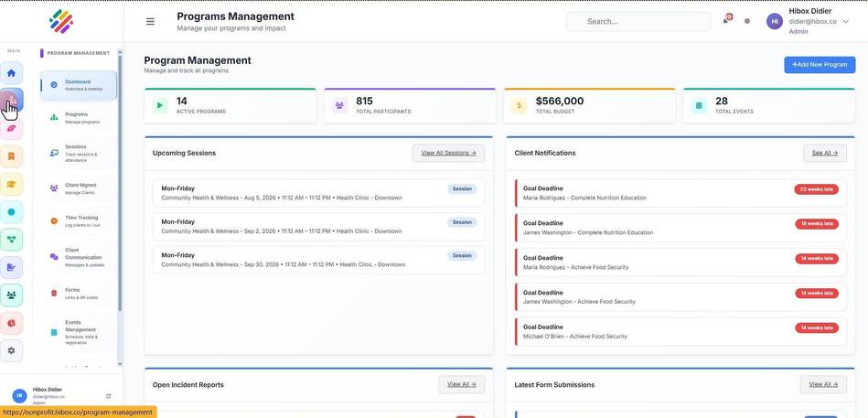
Task: Open the pink handshake icon in rail
Action: (11, 128)
